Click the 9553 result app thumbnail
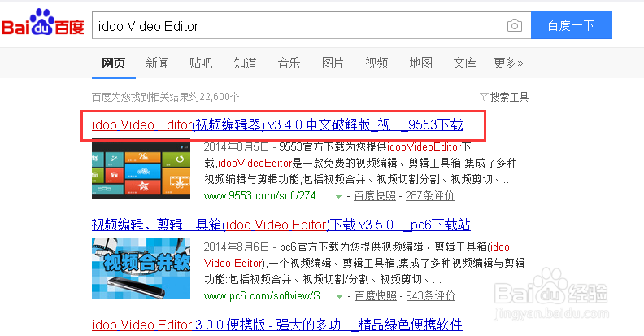This screenshot has height=336, width=644. pos(141,169)
